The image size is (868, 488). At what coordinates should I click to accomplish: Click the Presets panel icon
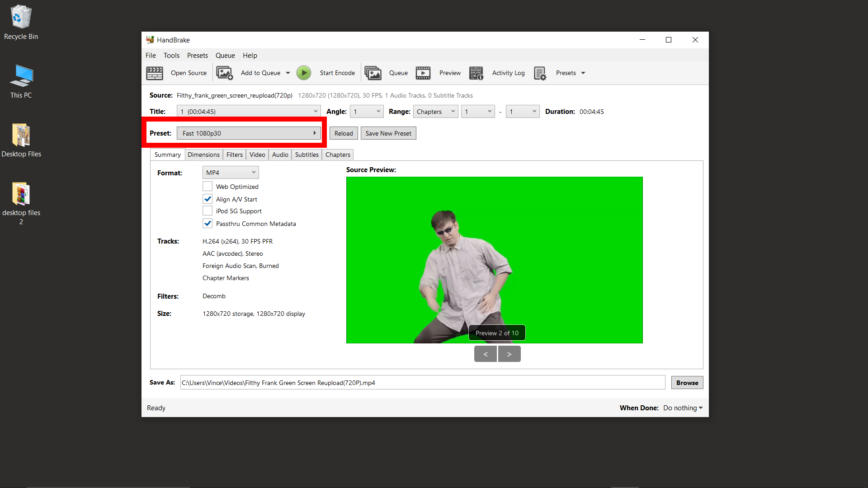click(539, 73)
